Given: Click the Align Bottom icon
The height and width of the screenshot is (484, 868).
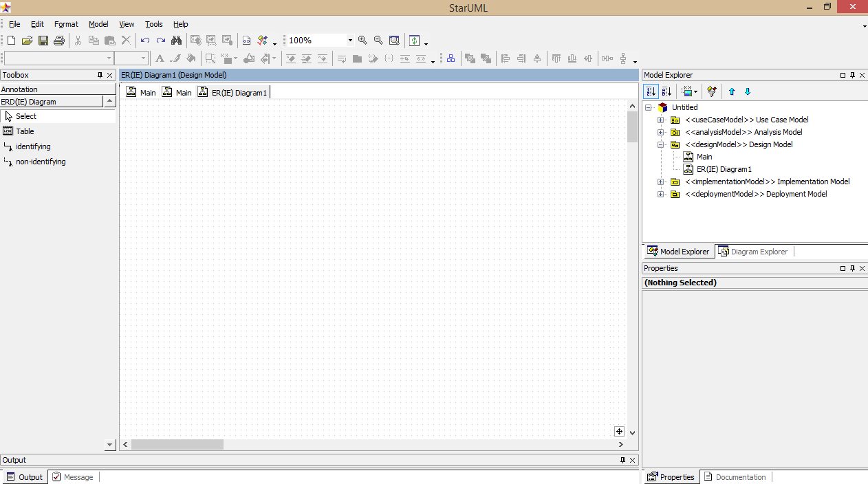Looking at the screenshot, I should [x=572, y=59].
